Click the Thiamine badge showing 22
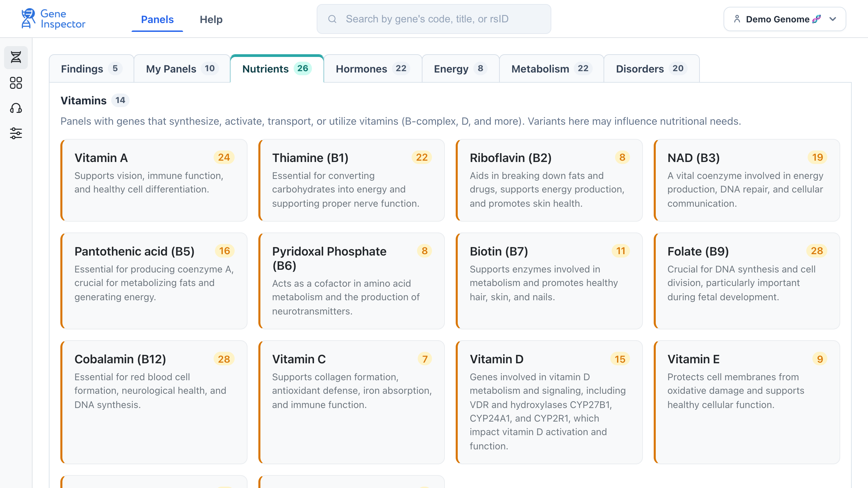Screen dimensions: 868x488 tap(422, 157)
